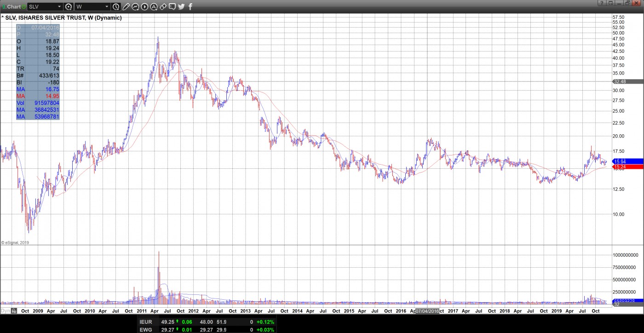Screen dimensions: 644x333
Task: Expand the SLV symbol dropdown
Action: coord(59,6)
